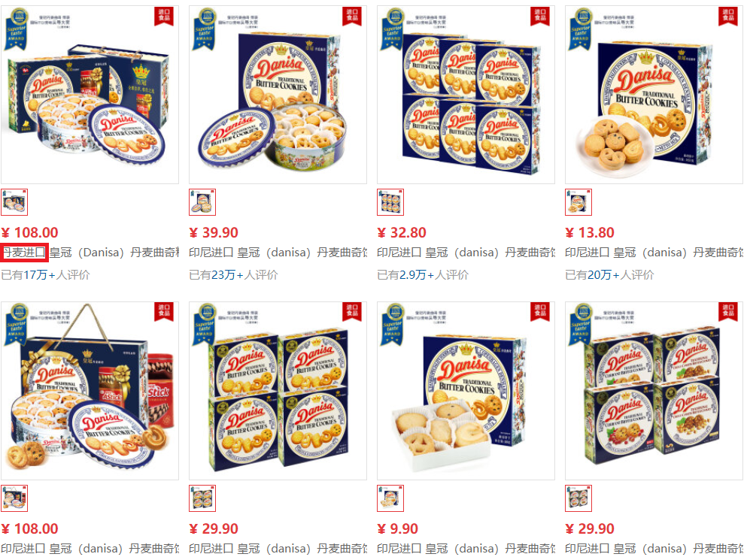
Task: Click highlighted 丹麦进口 product title
Action: point(24,253)
